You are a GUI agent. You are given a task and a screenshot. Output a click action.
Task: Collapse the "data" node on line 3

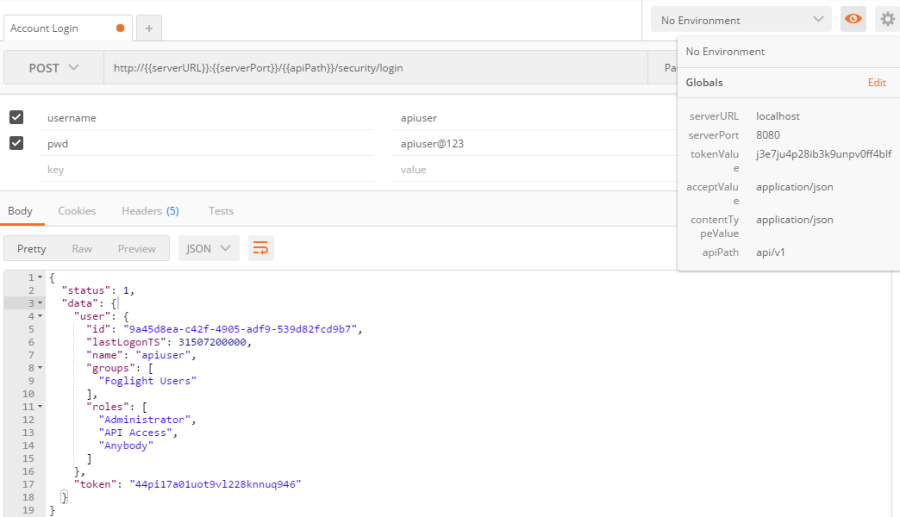tap(40, 303)
